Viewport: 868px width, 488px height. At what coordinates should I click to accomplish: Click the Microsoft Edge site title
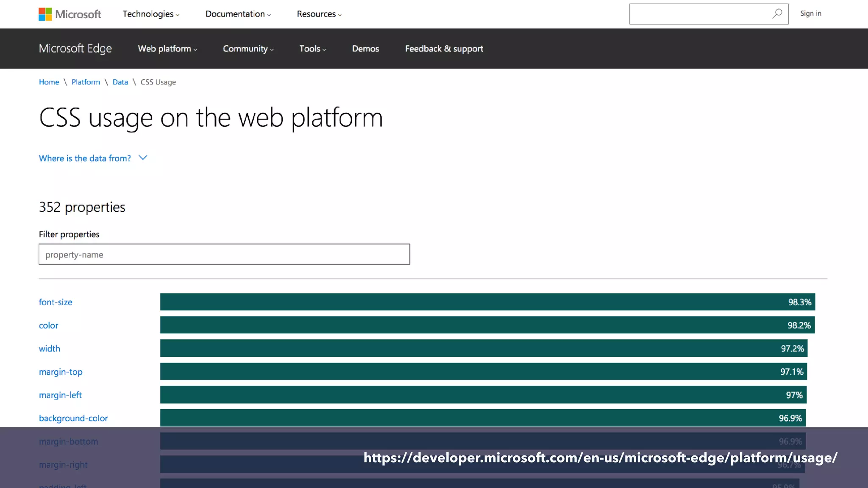pos(75,49)
